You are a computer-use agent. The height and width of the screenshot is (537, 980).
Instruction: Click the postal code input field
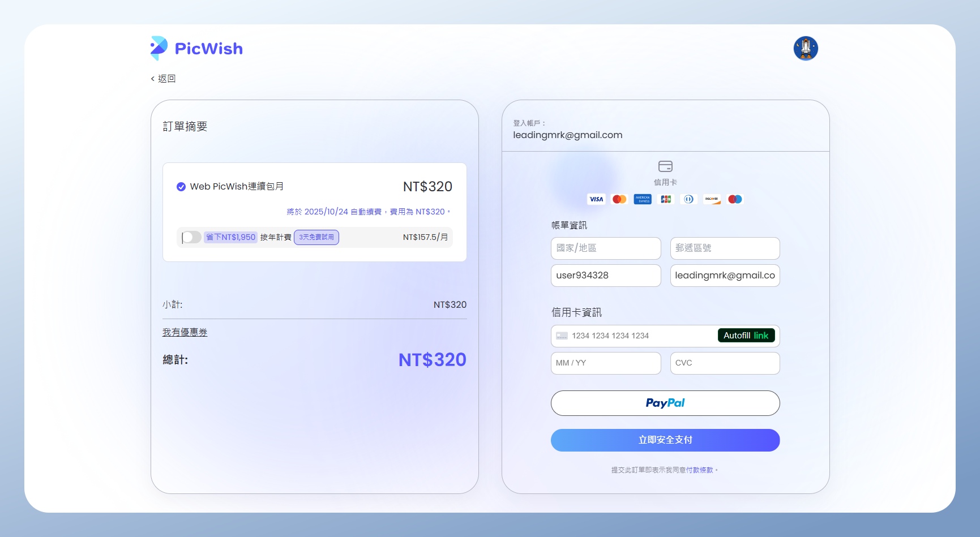coord(725,248)
